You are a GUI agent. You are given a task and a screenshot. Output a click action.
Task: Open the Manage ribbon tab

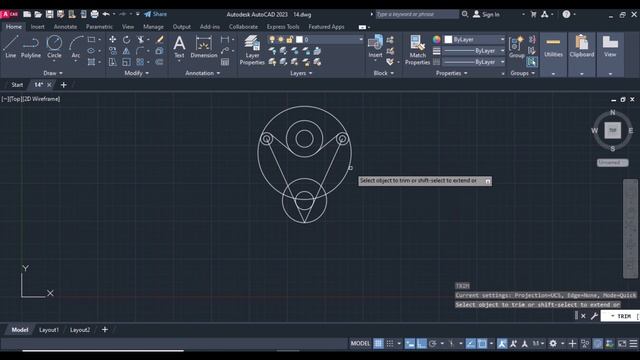[153, 27]
